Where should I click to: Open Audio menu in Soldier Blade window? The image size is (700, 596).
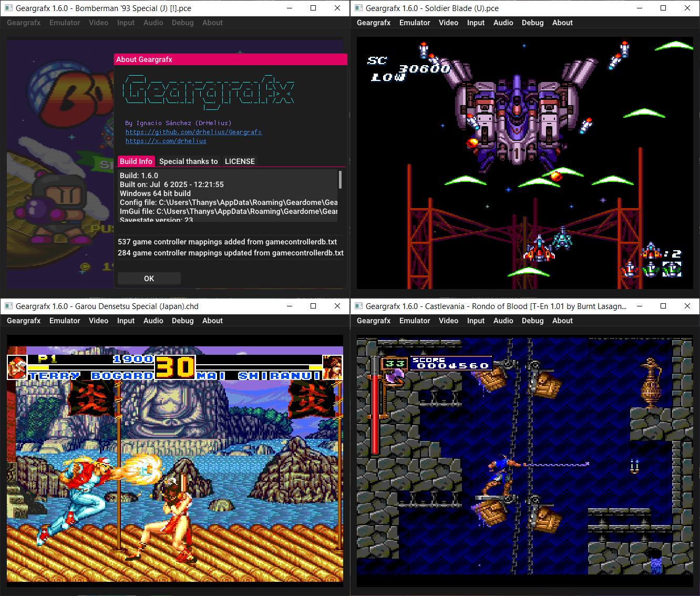(x=503, y=23)
